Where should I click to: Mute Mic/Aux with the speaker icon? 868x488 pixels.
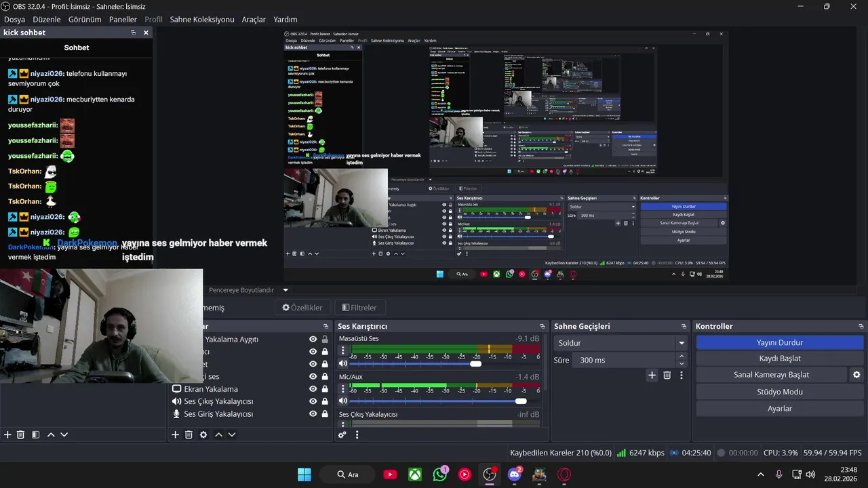pos(343,401)
